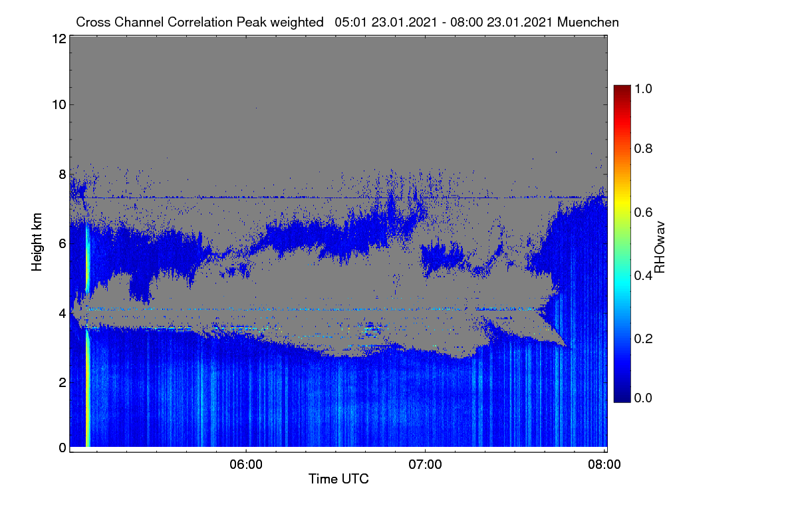
Task: Click the 'Muenchen' location label
Action: [x=589, y=22]
